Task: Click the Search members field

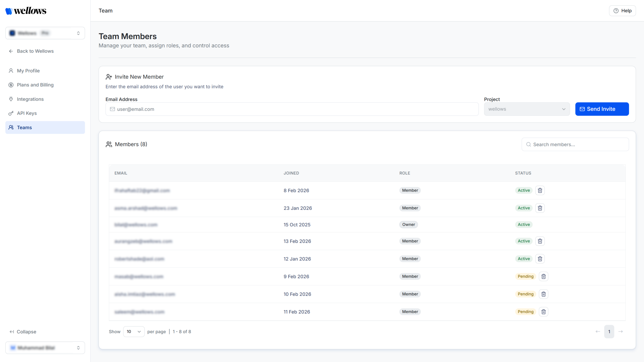Action: point(579,145)
